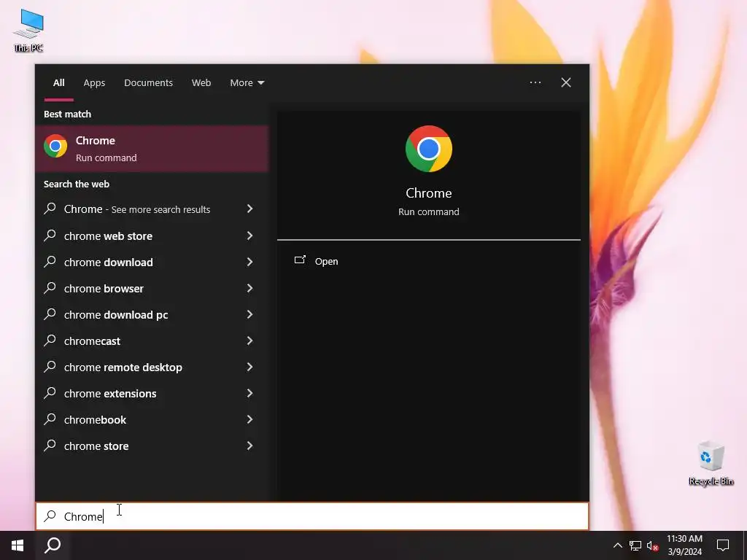Click search icon beside 'chromebook'

50,419
